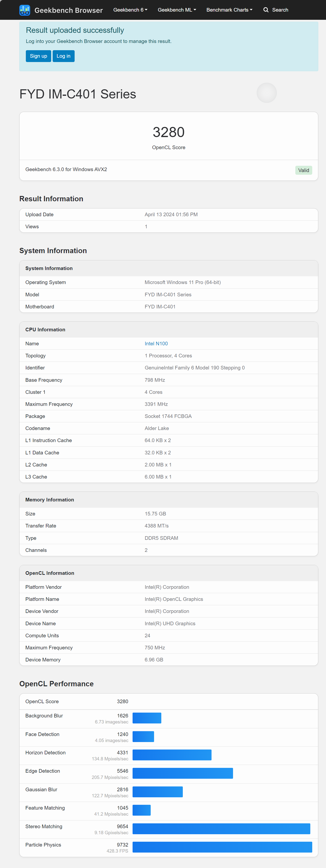Click the '24' Compute Units value
The width and height of the screenshot is (326, 868).
point(147,635)
